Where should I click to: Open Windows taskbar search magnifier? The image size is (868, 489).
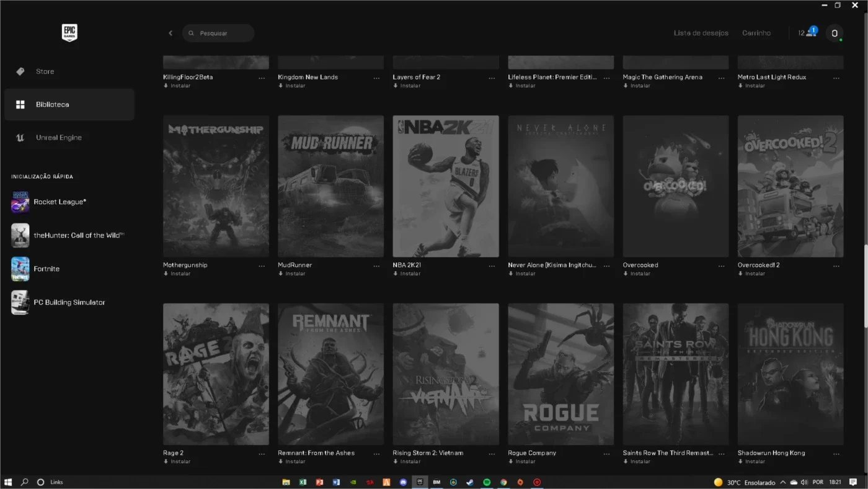pos(25,482)
